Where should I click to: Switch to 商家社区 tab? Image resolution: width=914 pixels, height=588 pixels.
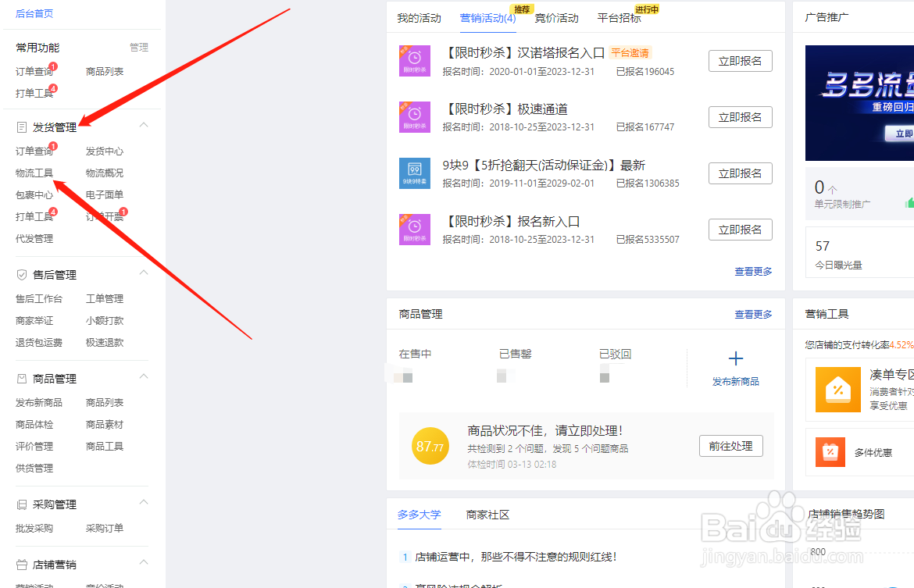point(488,515)
